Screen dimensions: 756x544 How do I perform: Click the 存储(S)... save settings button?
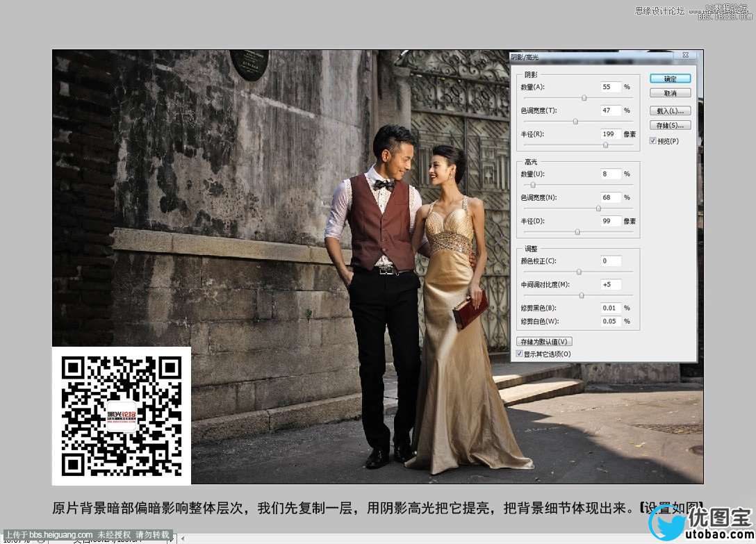point(670,125)
